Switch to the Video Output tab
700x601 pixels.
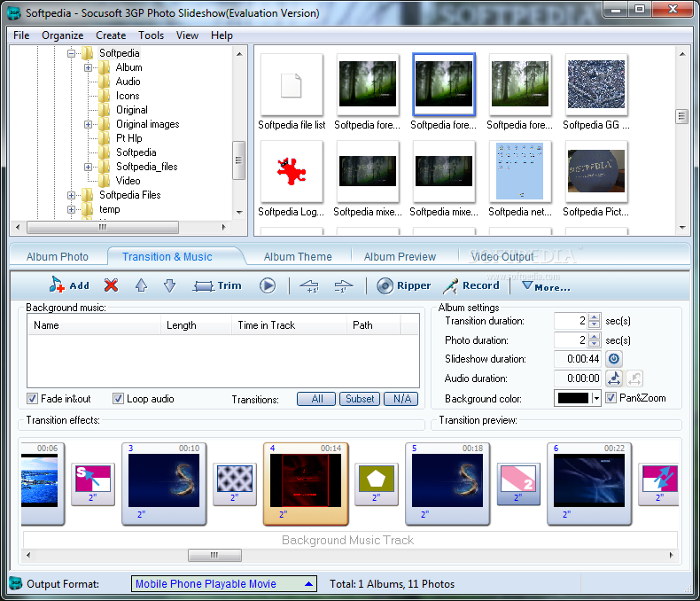[x=502, y=257]
